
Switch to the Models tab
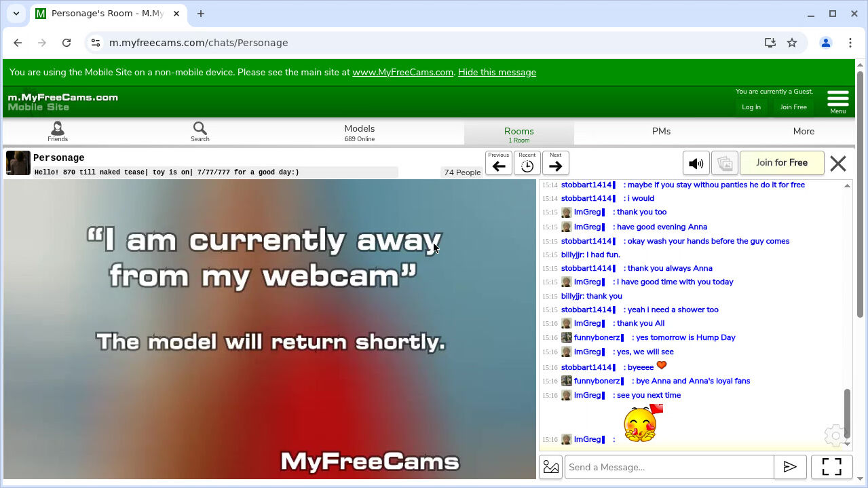coord(359,132)
